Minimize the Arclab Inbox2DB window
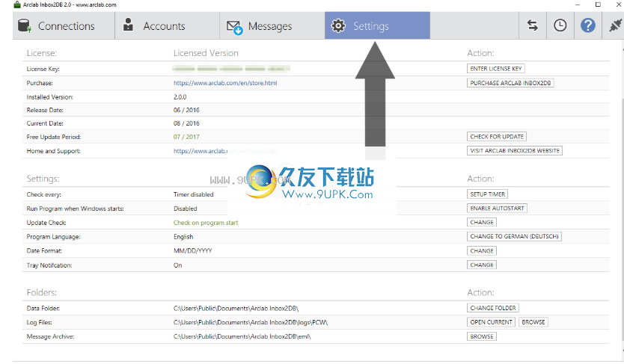The image size is (624, 364). point(578,4)
